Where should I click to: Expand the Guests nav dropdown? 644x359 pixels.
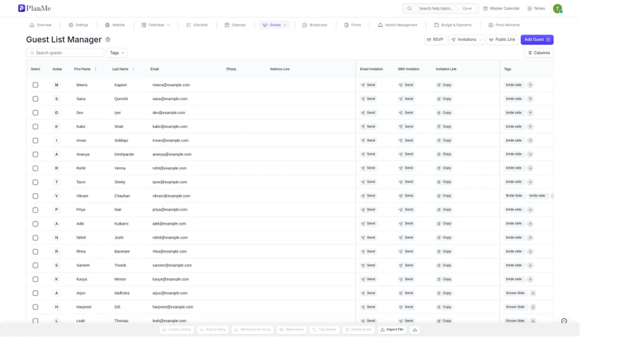coord(274,25)
